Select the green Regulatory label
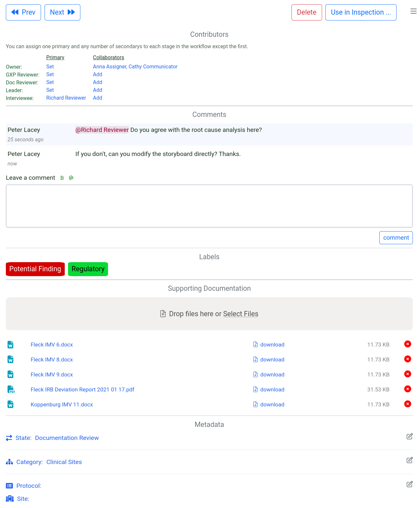Viewport: 420px width, 508px height. [88, 269]
